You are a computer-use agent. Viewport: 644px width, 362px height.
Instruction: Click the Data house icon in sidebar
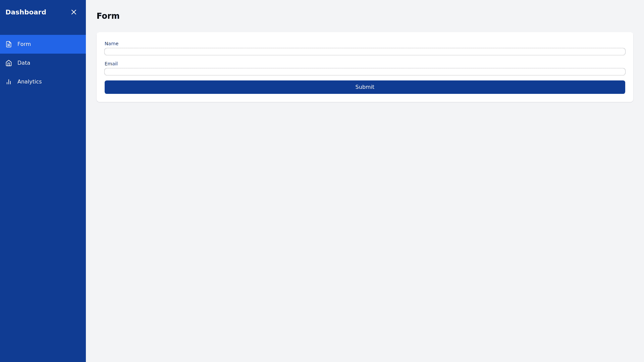(x=9, y=63)
